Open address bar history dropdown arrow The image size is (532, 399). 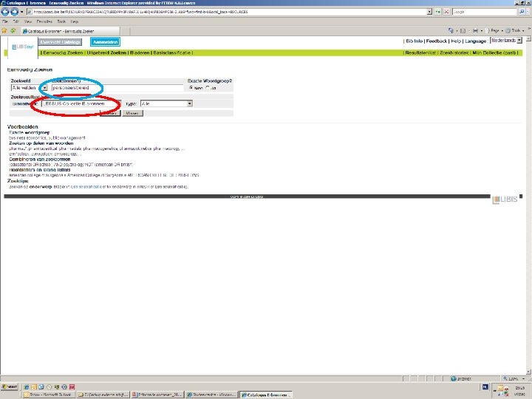pos(429,12)
